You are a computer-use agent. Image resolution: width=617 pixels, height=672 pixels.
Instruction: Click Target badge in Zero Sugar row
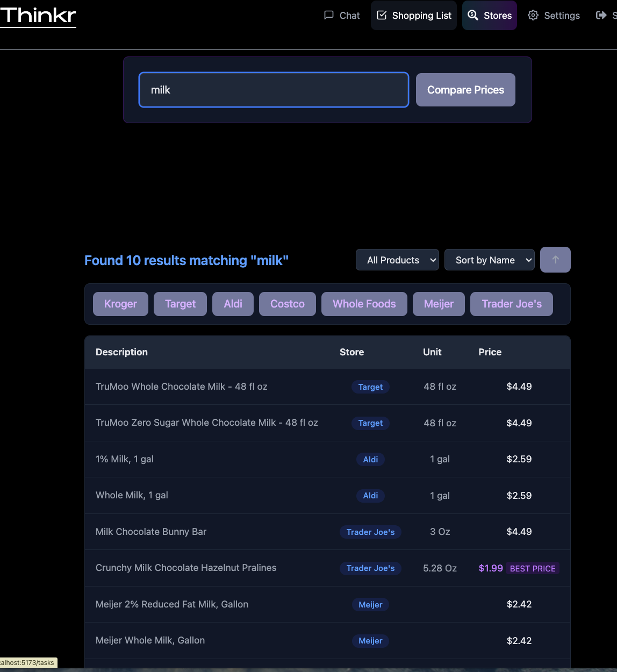click(x=370, y=423)
